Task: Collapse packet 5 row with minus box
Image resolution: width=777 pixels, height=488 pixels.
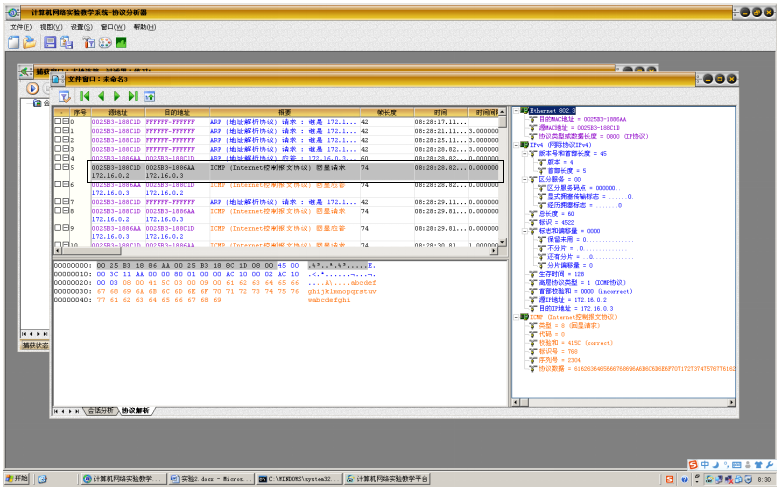Action: click(65, 167)
